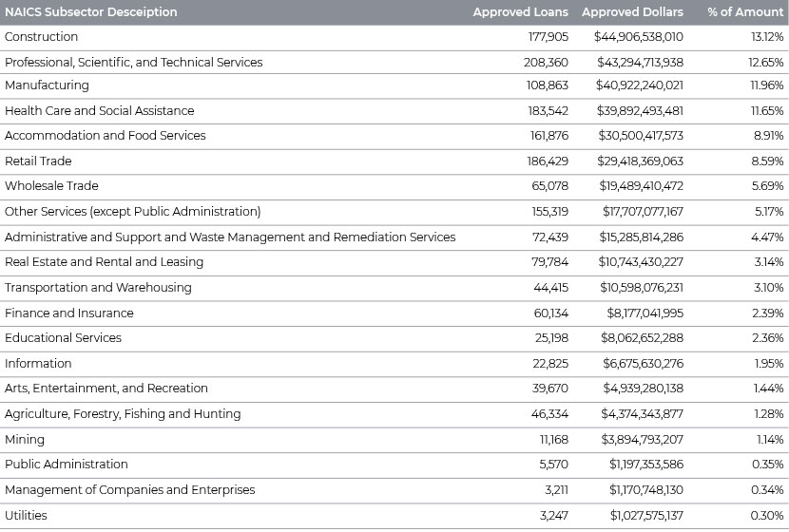Select Other Services (except Public Administration)
Image resolution: width=789 pixels, height=532 pixels.
(x=133, y=212)
